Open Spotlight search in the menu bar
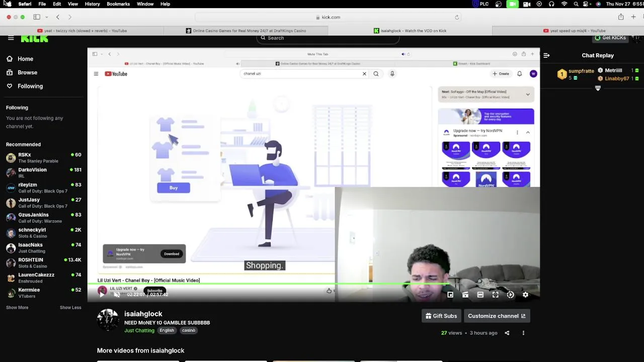This screenshot has height=362, width=644. (576, 4)
